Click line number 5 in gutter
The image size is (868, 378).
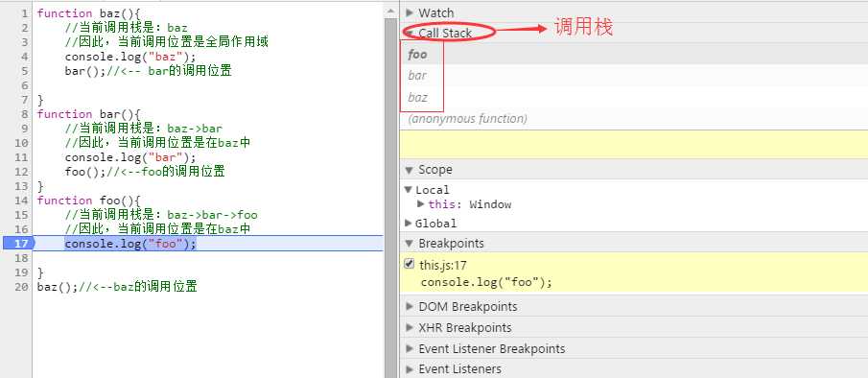point(24,70)
